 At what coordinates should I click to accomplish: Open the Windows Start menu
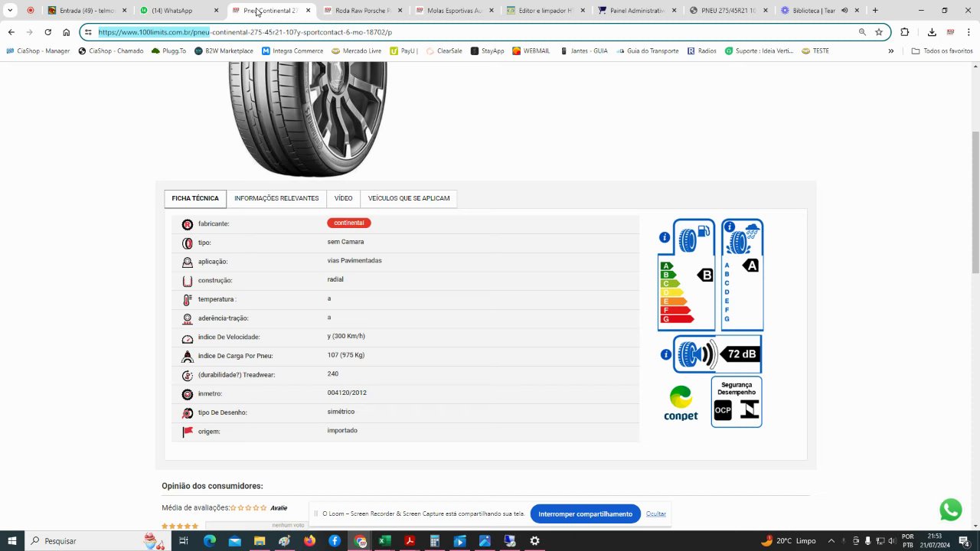point(12,541)
